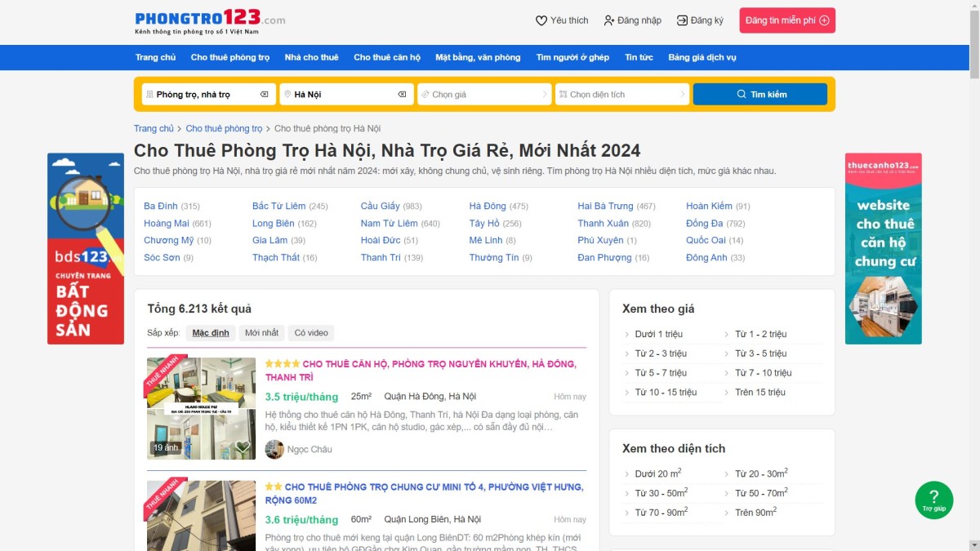This screenshot has width=980, height=551.
Task: Click the green Trợ giúp help button
Action: click(934, 500)
